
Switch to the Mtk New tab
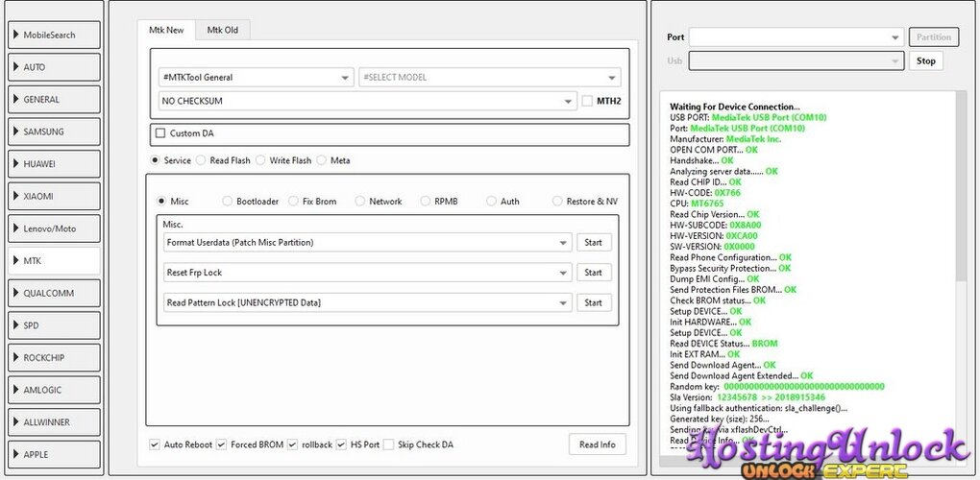[166, 30]
